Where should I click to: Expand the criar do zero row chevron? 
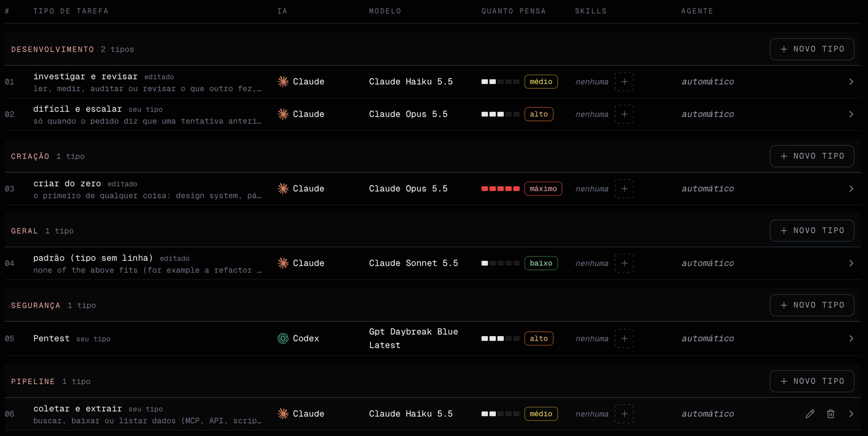[851, 189]
